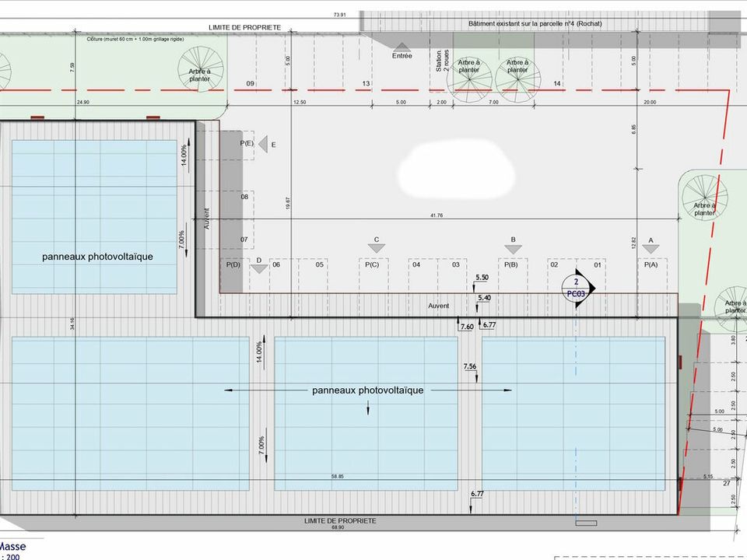The image size is (747, 560).
Task: Click the 'panneaux photovoltaïque' label on upper-left roof
Action: click(98, 257)
